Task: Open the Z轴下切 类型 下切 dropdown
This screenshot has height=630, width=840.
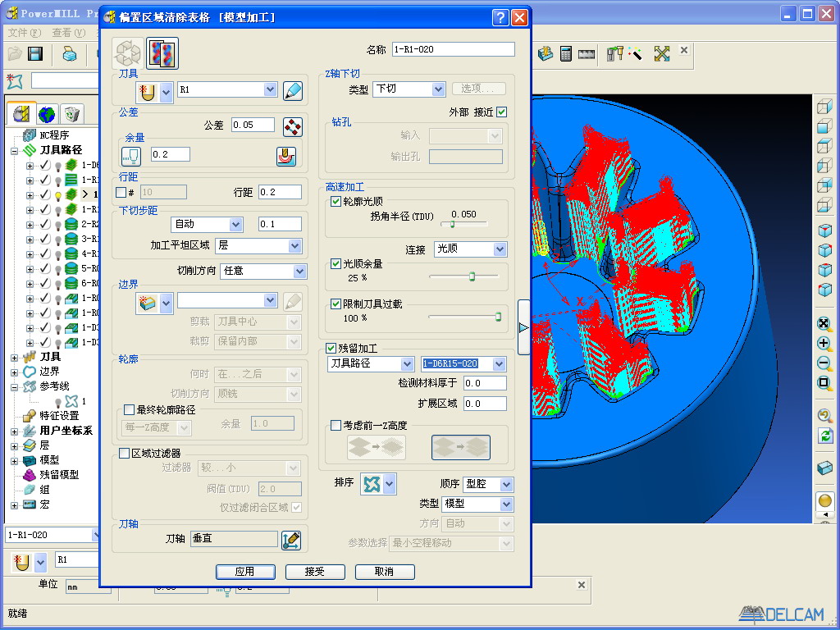Action: pyautogui.click(x=438, y=89)
